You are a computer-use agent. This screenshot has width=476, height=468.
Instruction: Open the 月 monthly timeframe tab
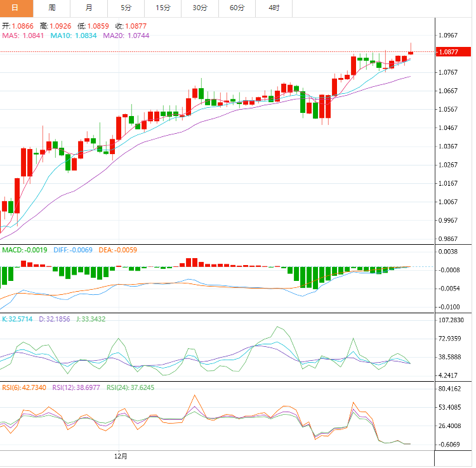point(88,8)
